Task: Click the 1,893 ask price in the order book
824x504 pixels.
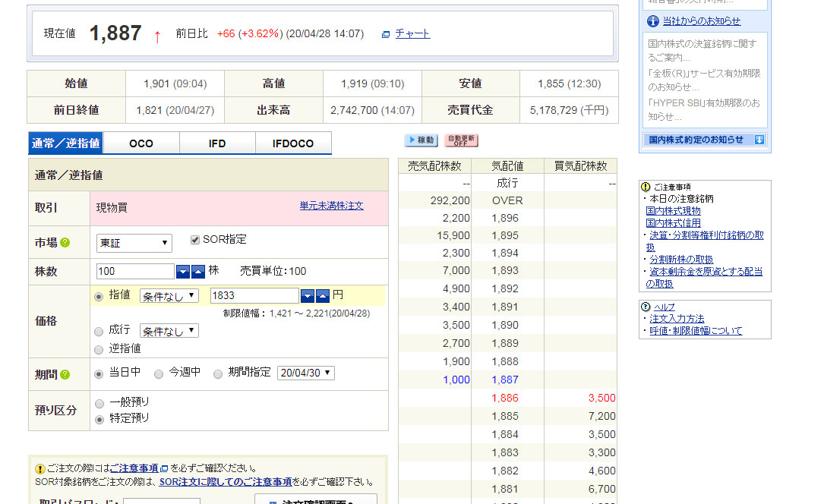Action: [505, 270]
